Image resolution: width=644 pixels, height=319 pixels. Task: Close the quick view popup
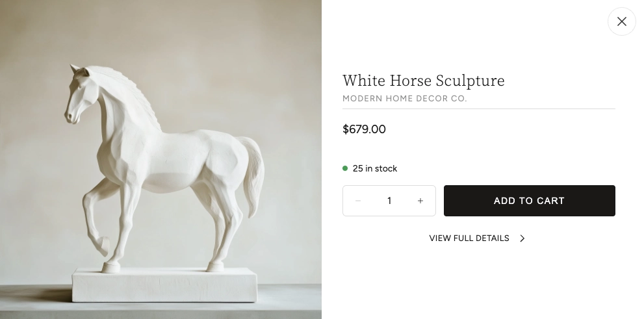(x=621, y=21)
